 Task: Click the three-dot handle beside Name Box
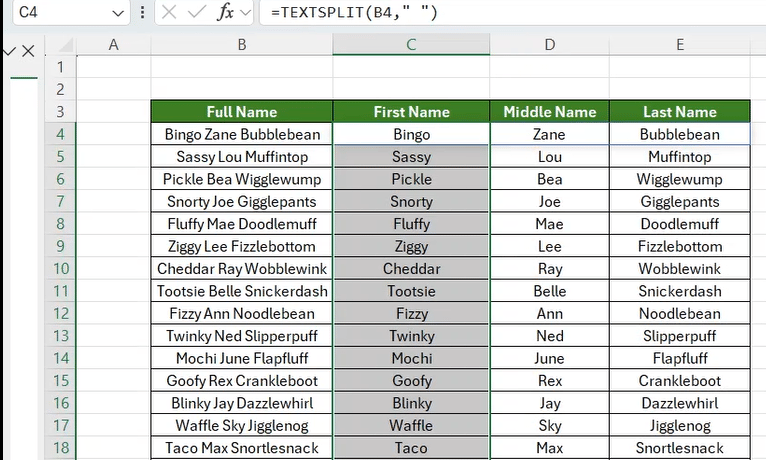142,12
